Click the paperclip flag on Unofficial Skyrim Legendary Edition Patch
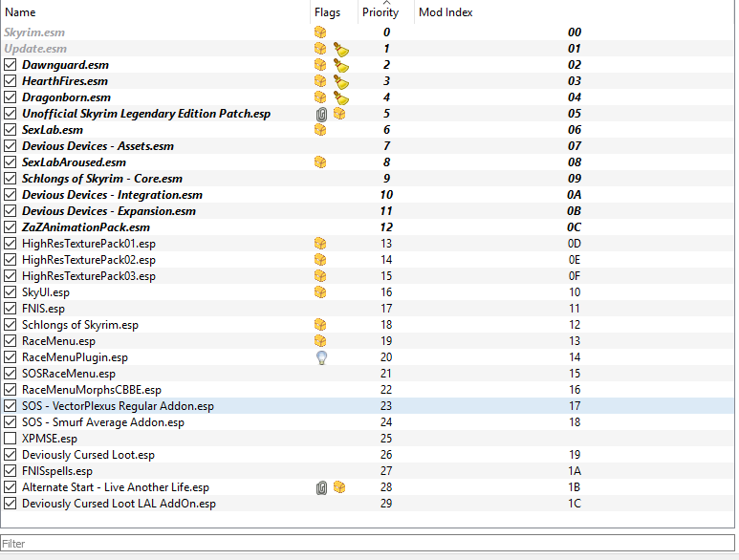The height and width of the screenshot is (560, 739). pos(321,114)
